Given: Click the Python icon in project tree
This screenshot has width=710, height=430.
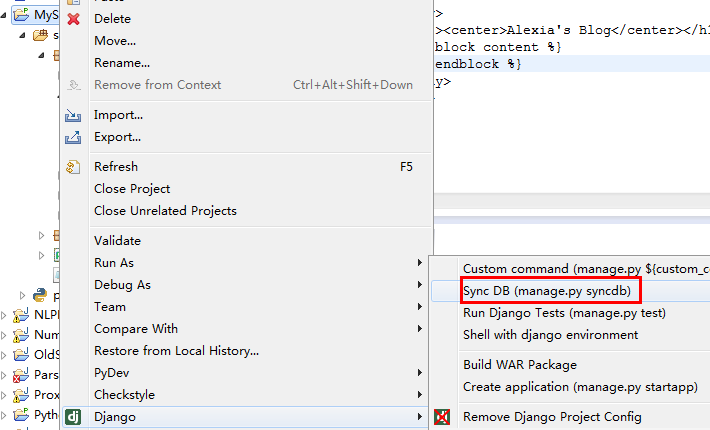Looking at the screenshot, I should click(40, 295).
